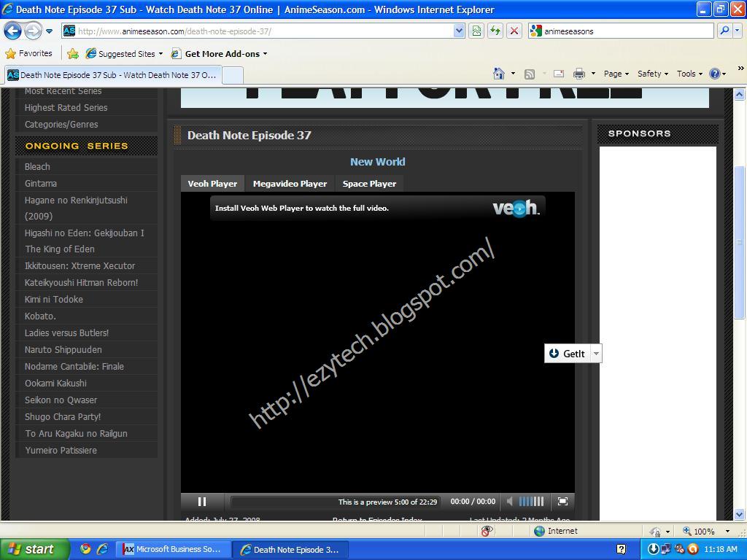Toggle fullscreen video mode

coord(562,502)
